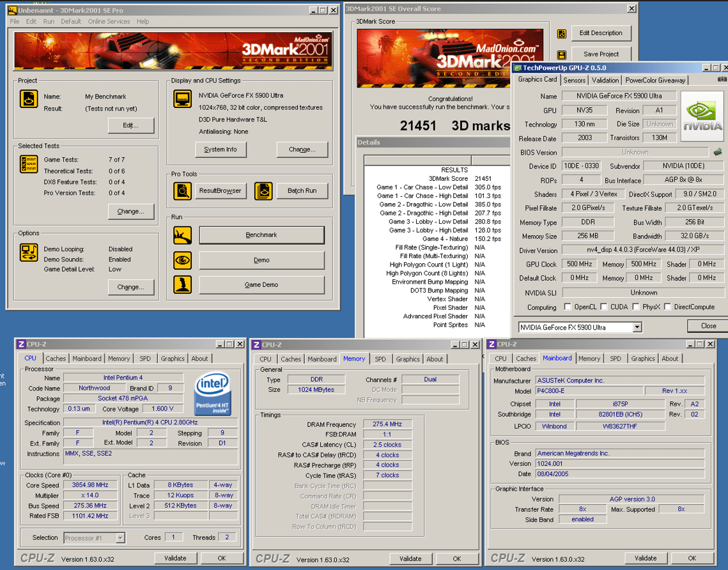This screenshot has height=570, width=728.
Task: Click the ResultBrowser button
Action: tap(221, 191)
